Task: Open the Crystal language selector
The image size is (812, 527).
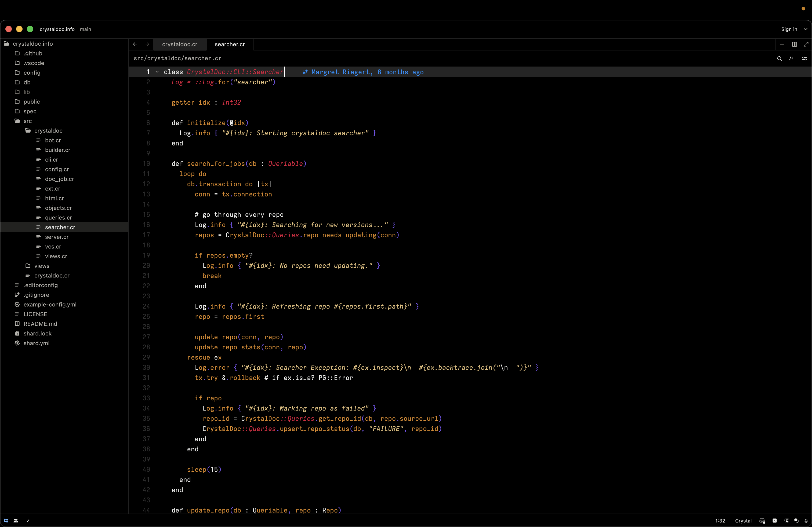Action: click(743, 521)
